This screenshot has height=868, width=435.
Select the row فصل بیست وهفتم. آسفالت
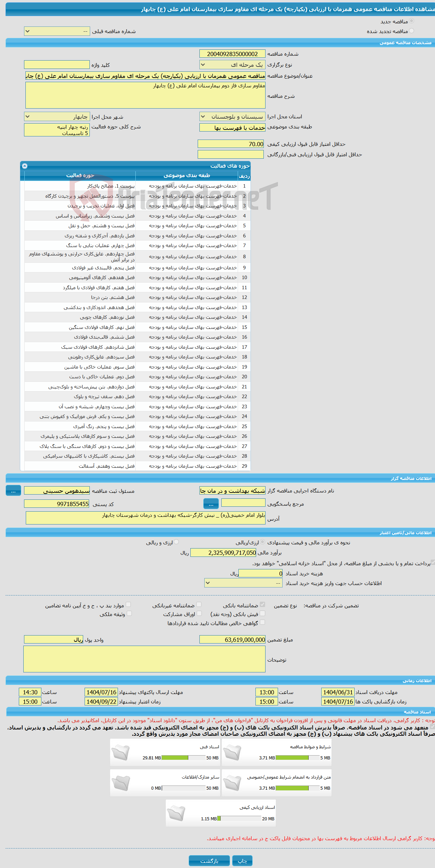(x=137, y=466)
